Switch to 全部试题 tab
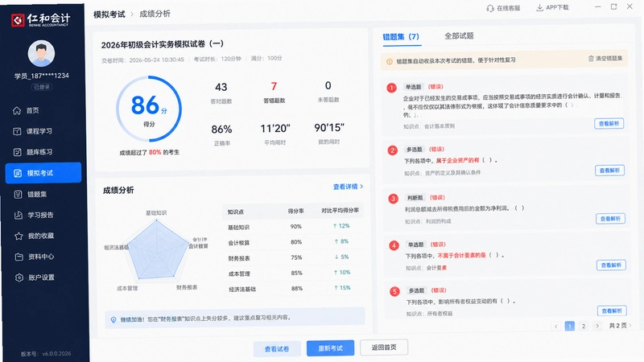The width and height of the screenshot is (644, 362). point(459,36)
